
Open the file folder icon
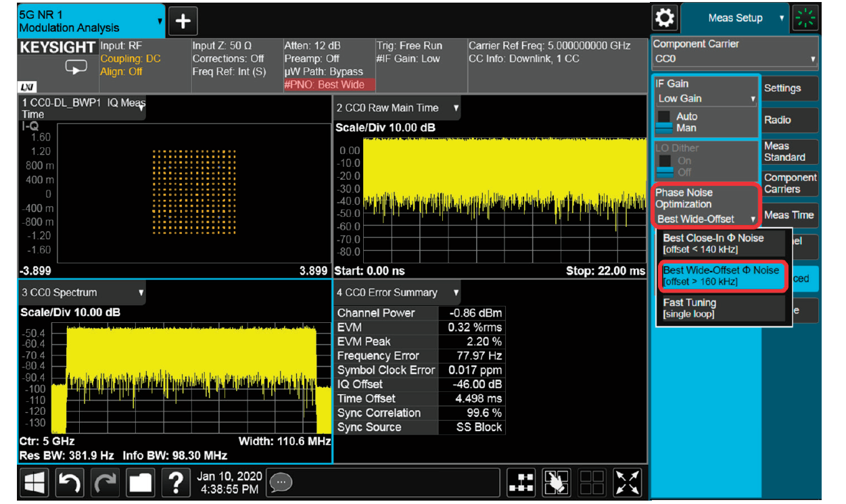click(141, 482)
